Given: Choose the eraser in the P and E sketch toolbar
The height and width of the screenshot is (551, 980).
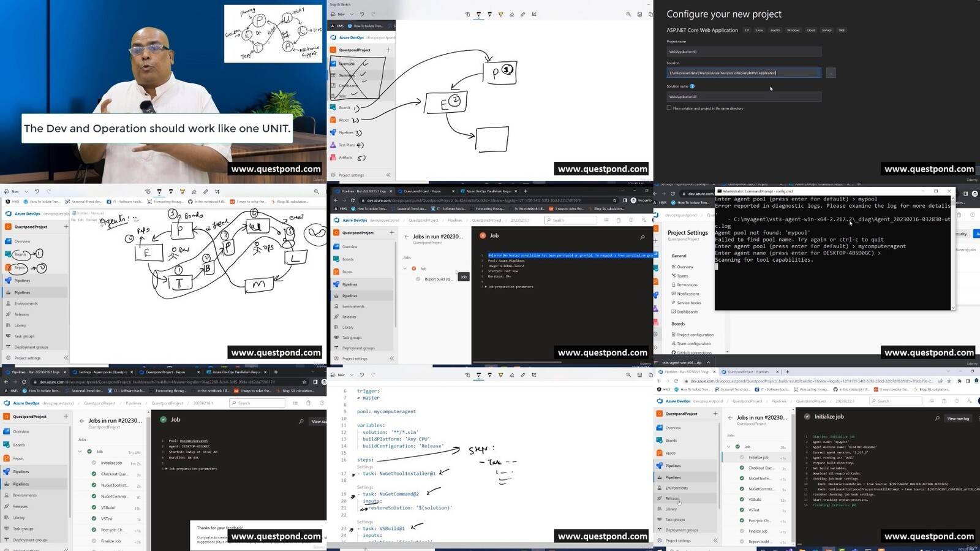Looking at the screenshot, I should pyautogui.click(x=511, y=14).
